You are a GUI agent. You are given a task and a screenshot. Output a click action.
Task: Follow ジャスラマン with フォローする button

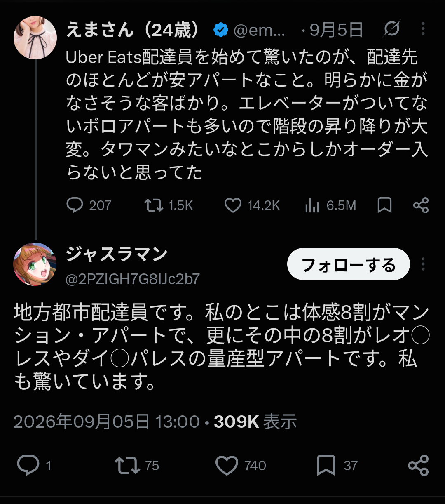click(x=349, y=264)
